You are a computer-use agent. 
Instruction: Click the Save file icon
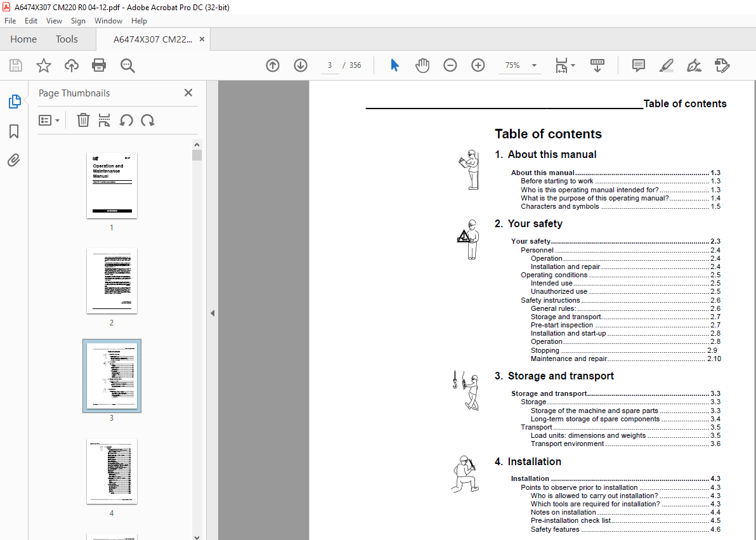[16, 65]
